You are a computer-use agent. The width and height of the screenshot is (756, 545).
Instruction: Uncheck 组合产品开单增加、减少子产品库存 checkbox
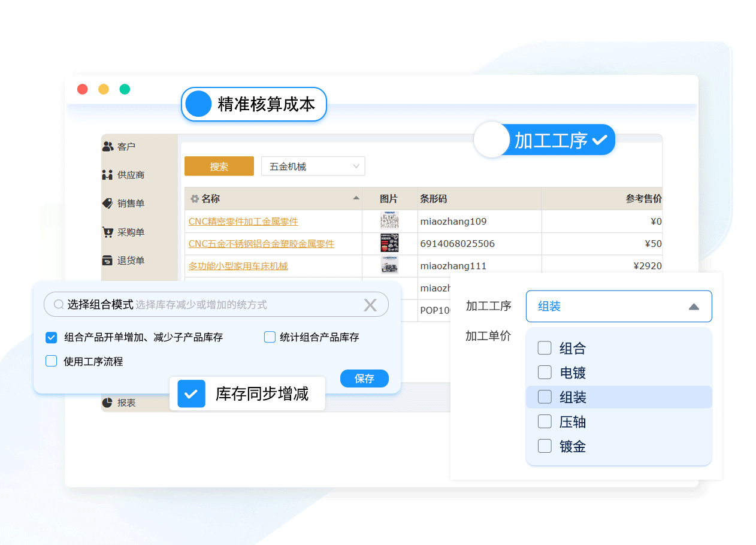(52, 338)
